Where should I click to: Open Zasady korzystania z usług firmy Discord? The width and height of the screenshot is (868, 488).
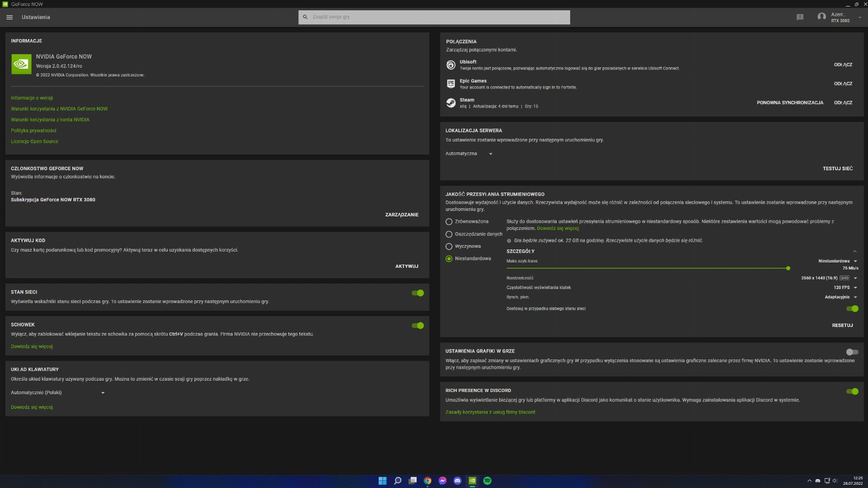(490, 412)
